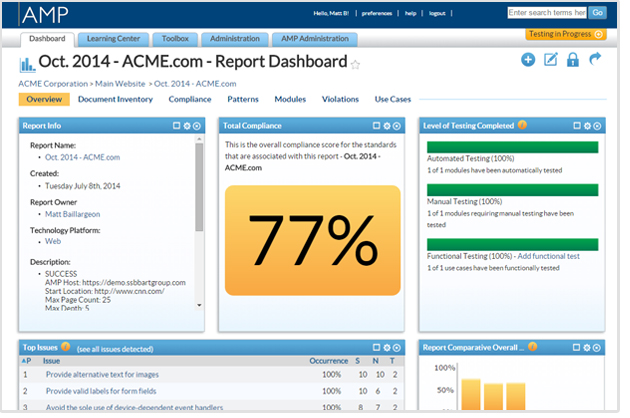Maximize the Top Issues panel

click(376, 347)
